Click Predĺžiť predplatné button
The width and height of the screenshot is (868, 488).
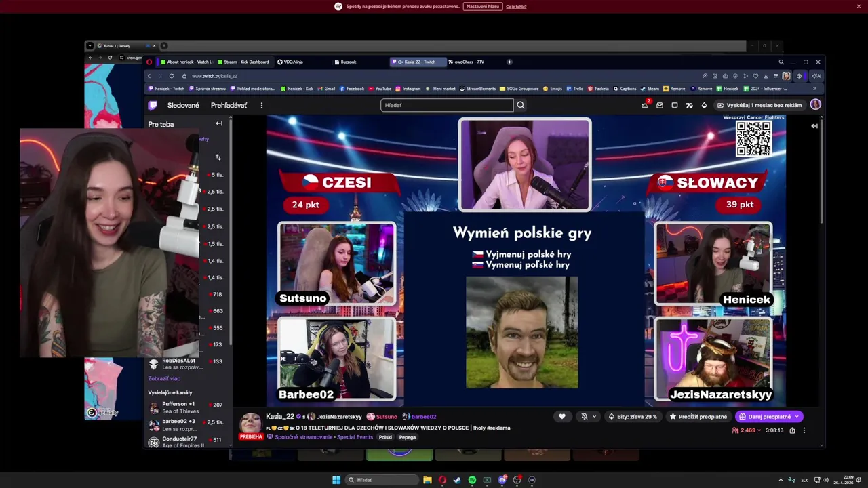pos(698,416)
